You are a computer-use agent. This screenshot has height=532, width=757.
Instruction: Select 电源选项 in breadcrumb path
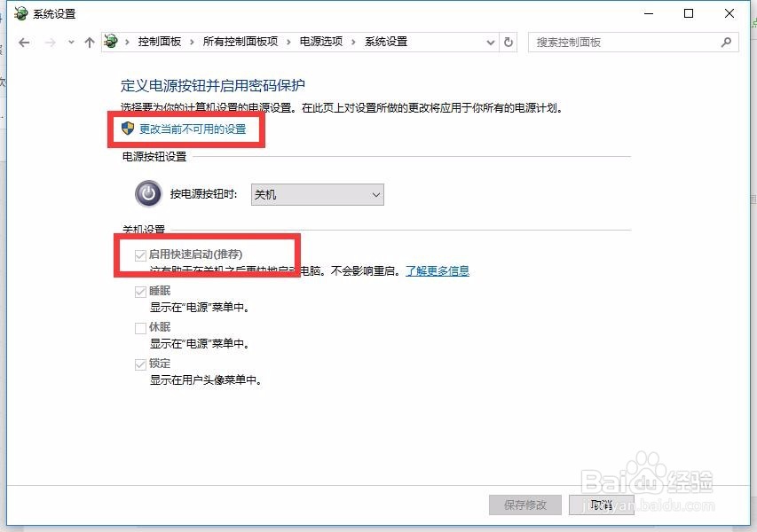pyautogui.click(x=321, y=42)
